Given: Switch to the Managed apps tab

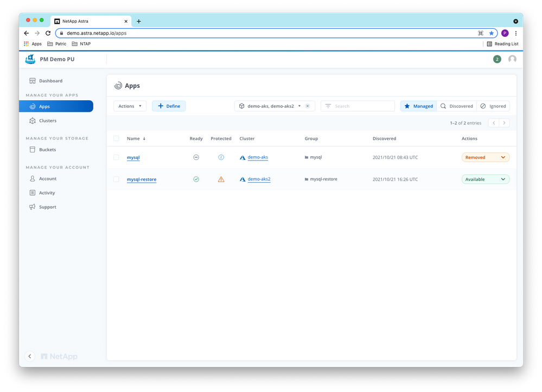Looking at the screenshot, I should [x=419, y=106].
